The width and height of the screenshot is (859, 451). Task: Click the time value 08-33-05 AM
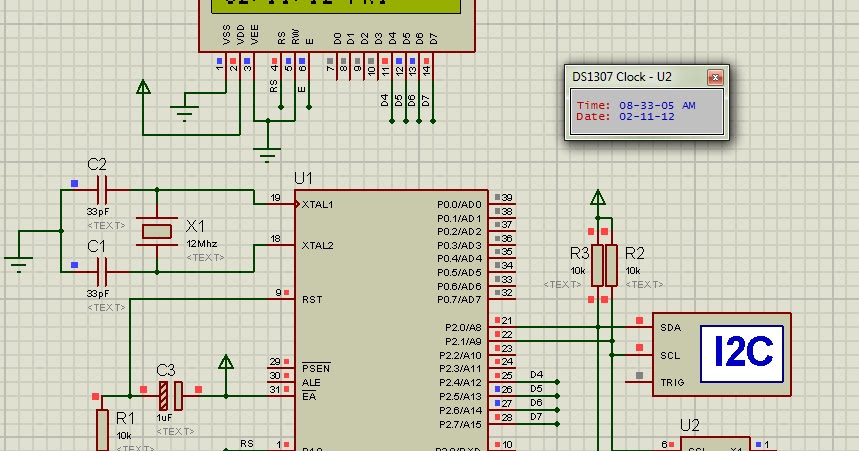coord(657,105)
